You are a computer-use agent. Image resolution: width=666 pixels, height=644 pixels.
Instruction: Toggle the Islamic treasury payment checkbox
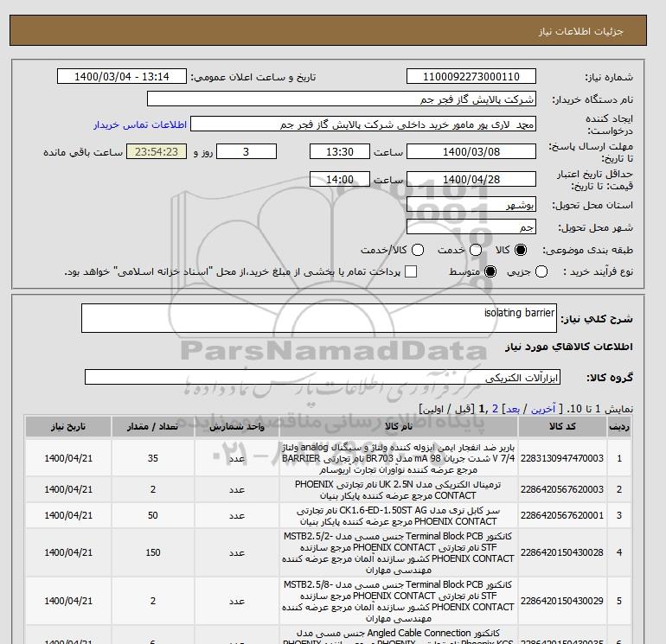pyautogui.click(x=411, y=271)
